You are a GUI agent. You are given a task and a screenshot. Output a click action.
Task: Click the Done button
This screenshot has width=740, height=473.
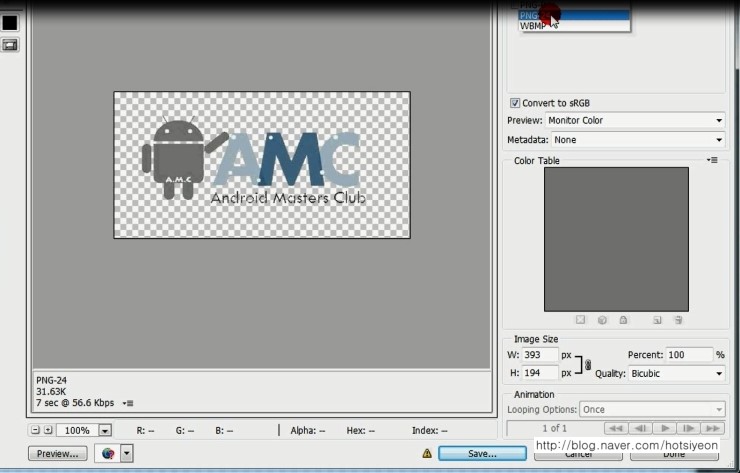pyautogui.click(x=674, y=454)
